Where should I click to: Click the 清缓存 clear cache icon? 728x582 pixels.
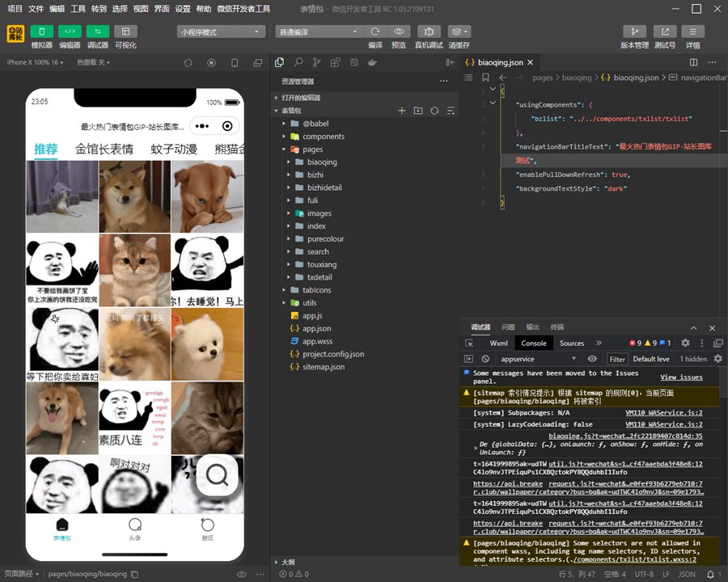(x=459, y=32)
